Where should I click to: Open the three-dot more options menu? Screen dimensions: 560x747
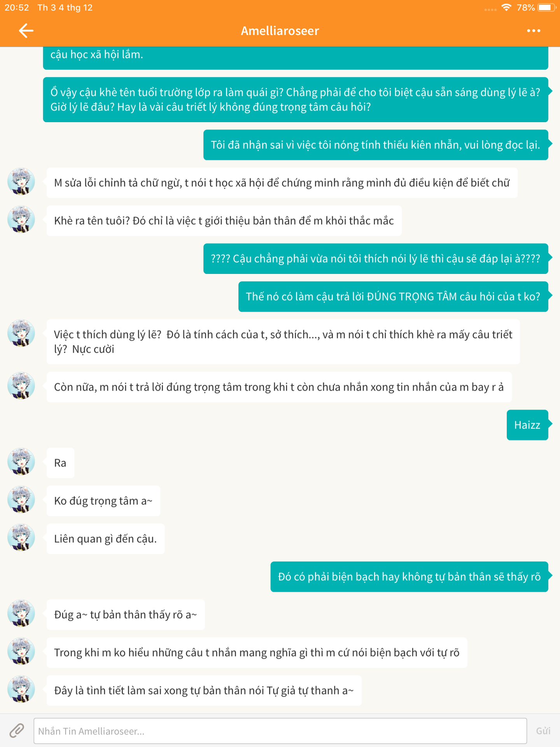(534, 31)
